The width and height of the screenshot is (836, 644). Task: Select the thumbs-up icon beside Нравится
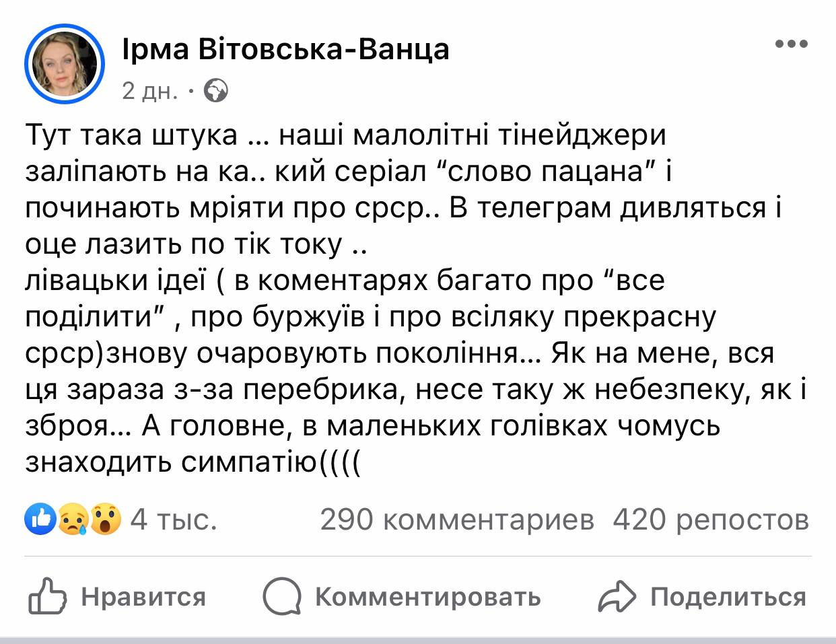point(48,595)
